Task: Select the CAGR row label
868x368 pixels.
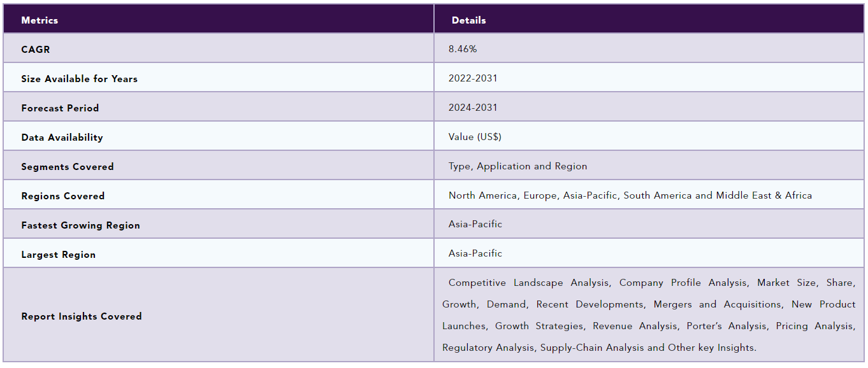Action: (x=36, y=50)
